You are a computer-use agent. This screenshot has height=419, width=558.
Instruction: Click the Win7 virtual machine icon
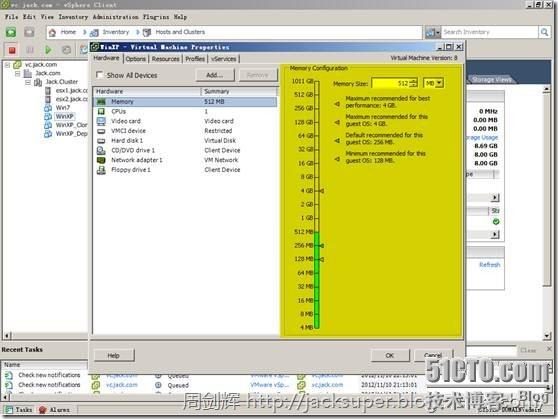tap(48, 108)
